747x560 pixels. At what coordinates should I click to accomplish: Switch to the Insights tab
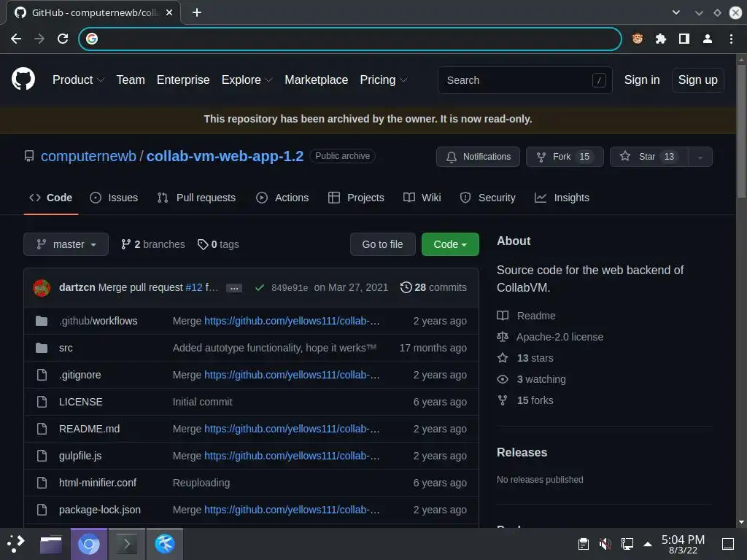[x=562, y=198]
